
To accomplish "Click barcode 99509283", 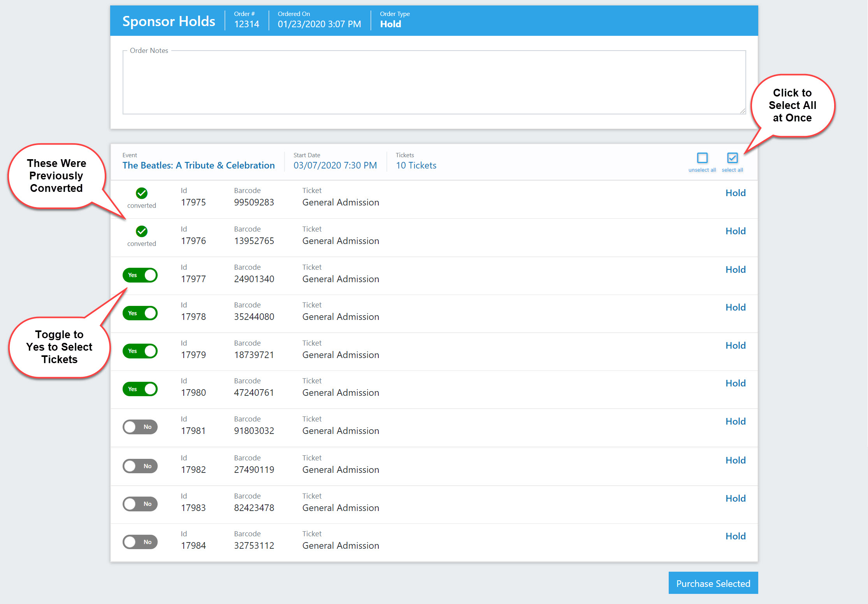I will (254, 202).
